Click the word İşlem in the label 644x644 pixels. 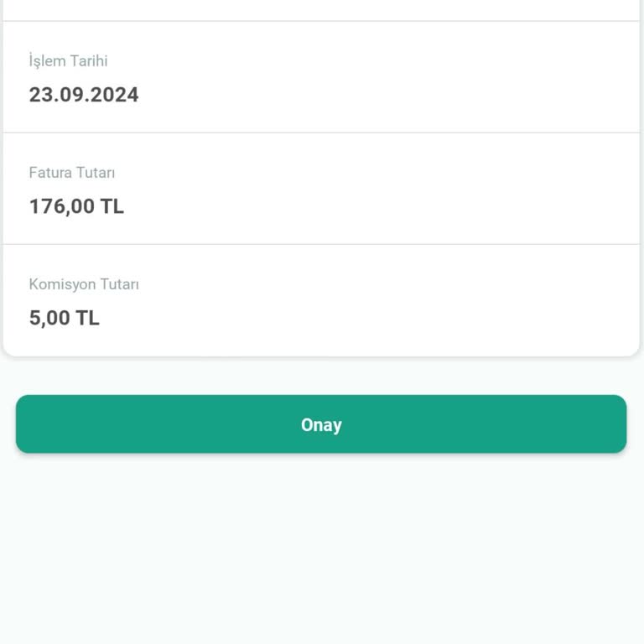tap(45, 61)
